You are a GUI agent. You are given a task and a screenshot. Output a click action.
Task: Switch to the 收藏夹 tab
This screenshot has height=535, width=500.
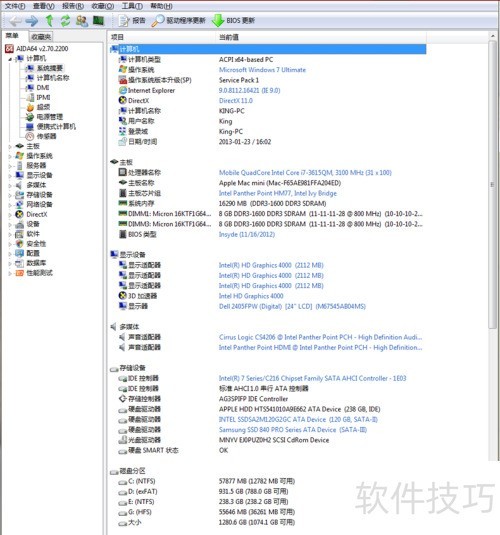41,37
